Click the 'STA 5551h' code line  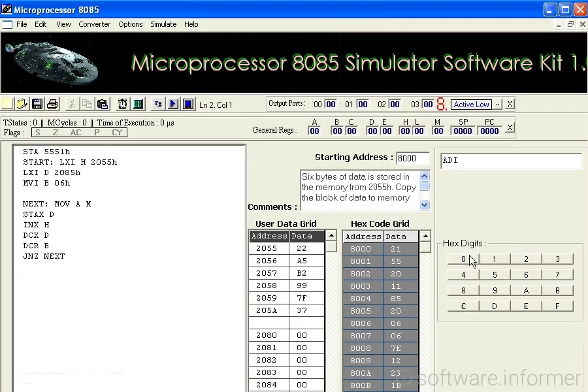coord(46,152)
